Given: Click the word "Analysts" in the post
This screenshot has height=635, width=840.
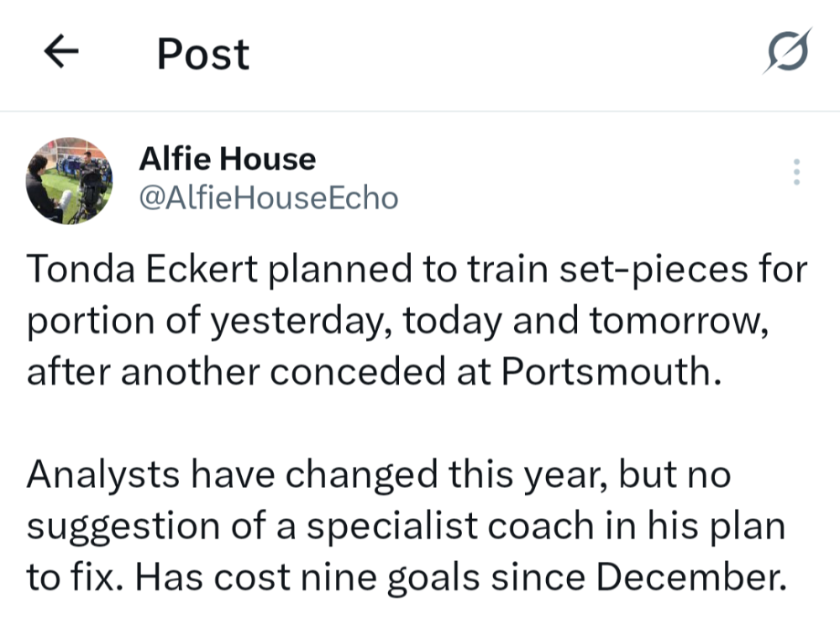Looking at the screenshot, I should pos(102,475).
